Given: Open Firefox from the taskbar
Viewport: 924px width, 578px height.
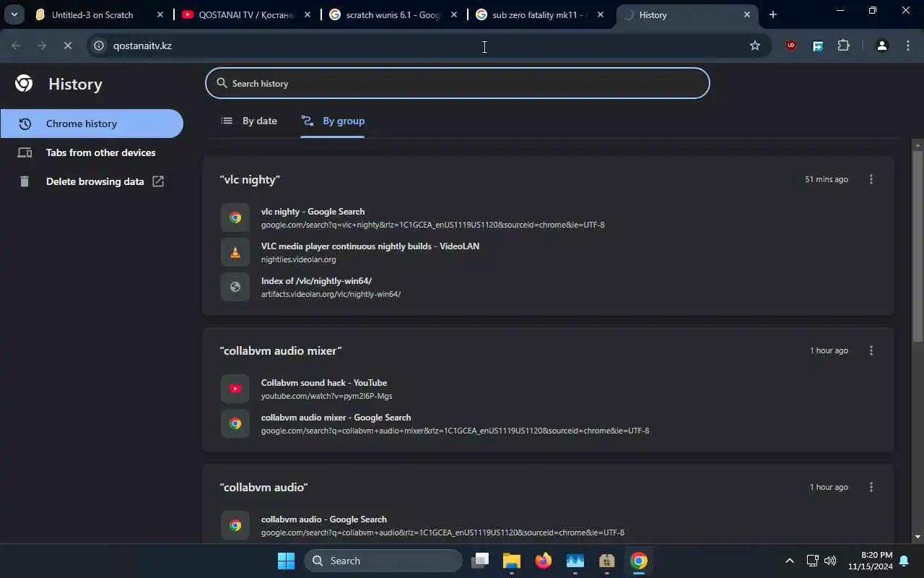Looking at the screenshot, I should (544, 561).
